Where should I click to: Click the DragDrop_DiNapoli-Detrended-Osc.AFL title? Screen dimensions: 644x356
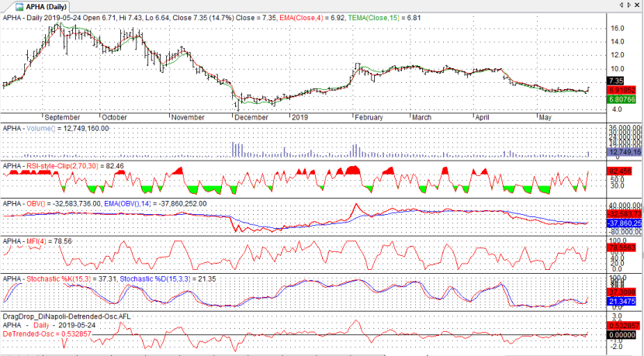[67, 316]
